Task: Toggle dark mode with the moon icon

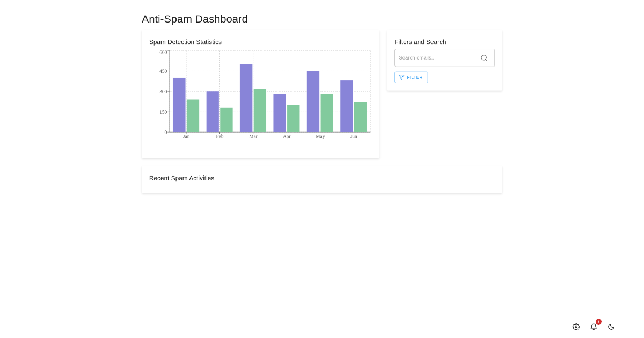Action: tap(611, 327)
